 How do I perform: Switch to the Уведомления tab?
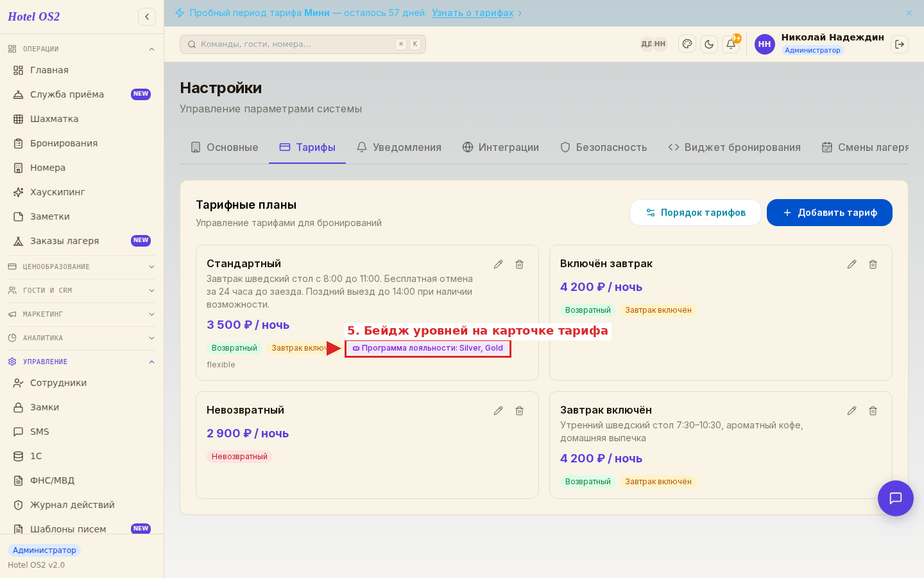click(398, 147)
